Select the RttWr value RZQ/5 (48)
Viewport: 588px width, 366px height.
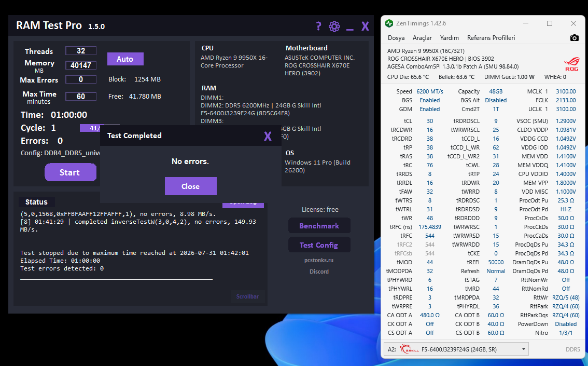pos(566,297)
